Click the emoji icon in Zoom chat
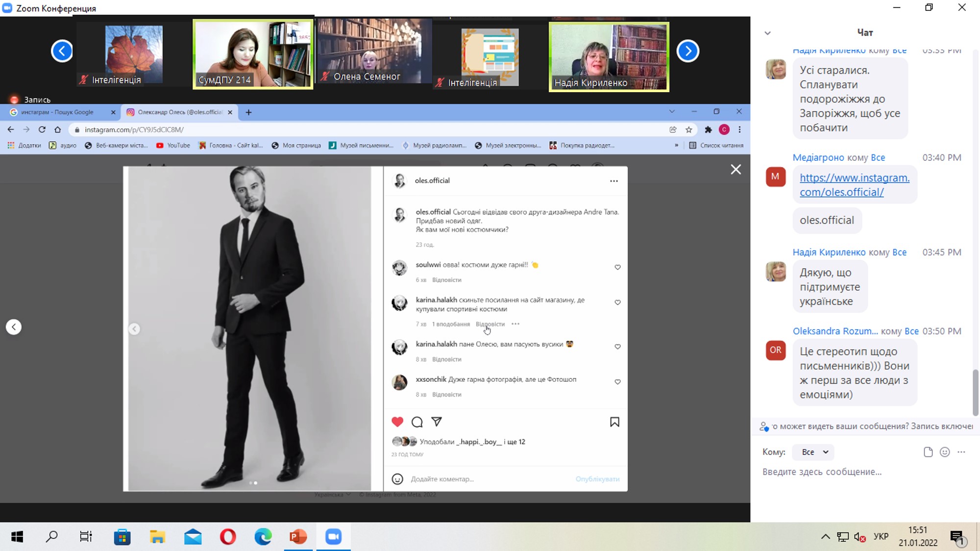Screen dimensions: 980x551 coord(945,452)
